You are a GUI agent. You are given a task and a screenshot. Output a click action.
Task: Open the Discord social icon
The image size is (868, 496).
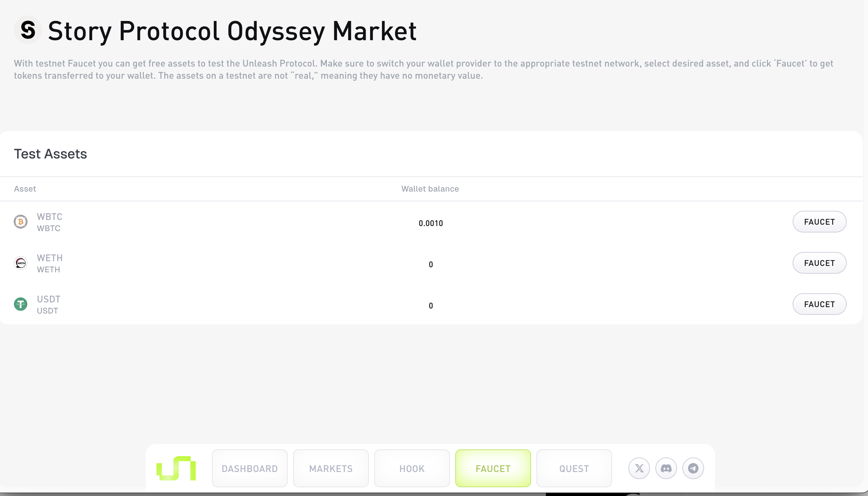tap(666, 468)
